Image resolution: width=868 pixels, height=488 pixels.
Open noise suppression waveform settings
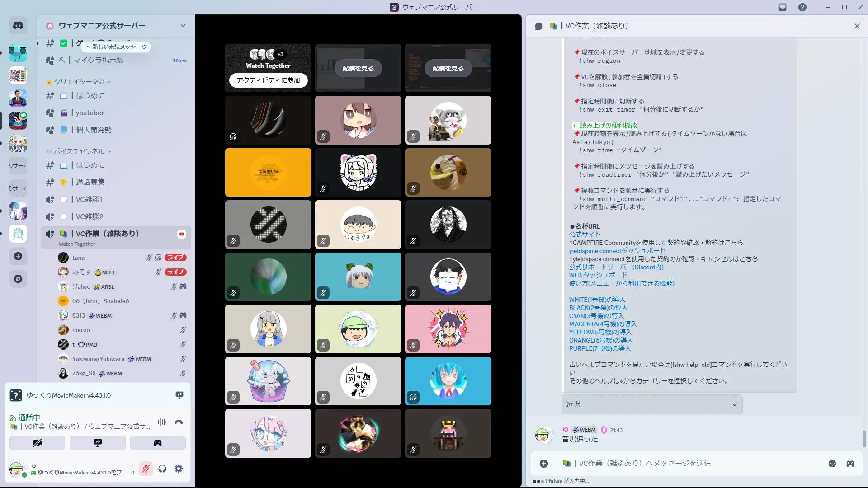(x=162, y=422)
